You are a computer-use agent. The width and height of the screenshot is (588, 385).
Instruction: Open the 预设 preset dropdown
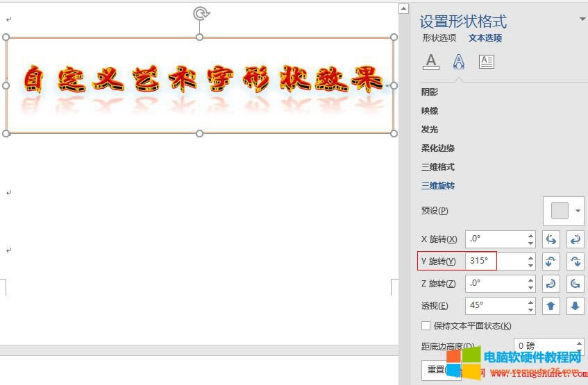pos(564,211)
